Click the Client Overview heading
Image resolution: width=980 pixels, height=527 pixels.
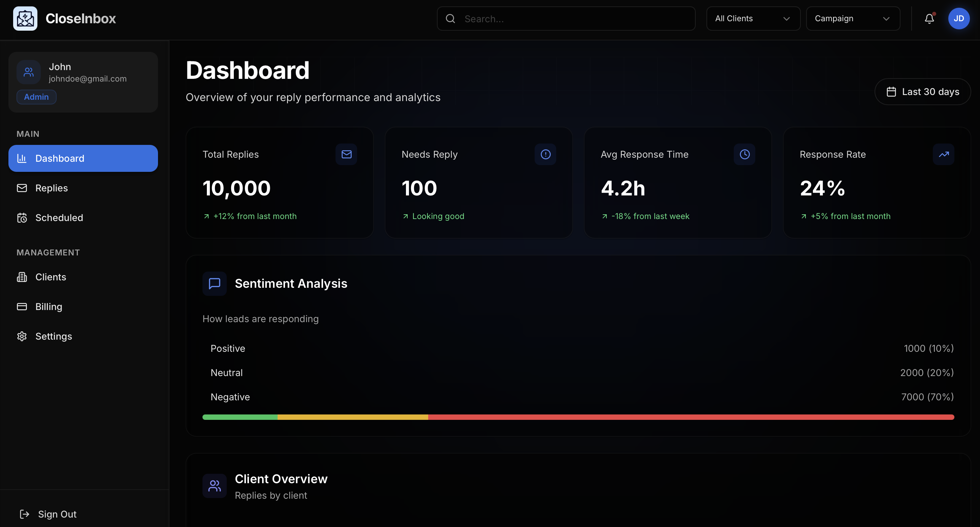coord(281,479)
